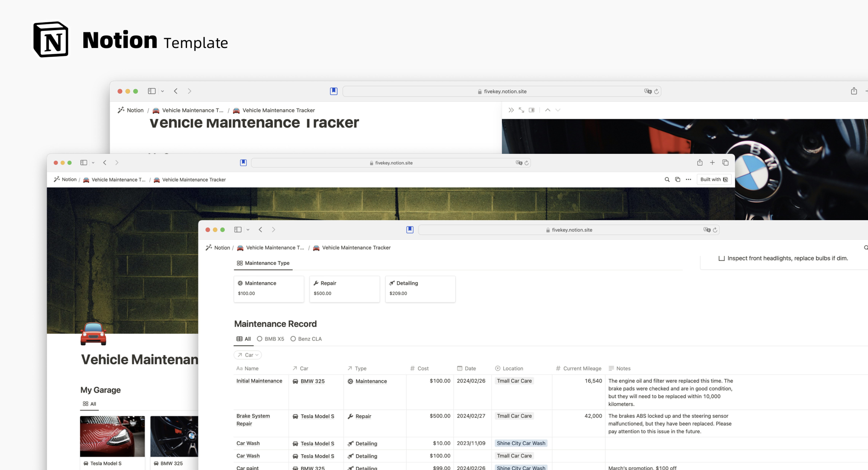Open the Repair $500.00 card
This screenshot has width=868, height=470.
coord(345,289)
